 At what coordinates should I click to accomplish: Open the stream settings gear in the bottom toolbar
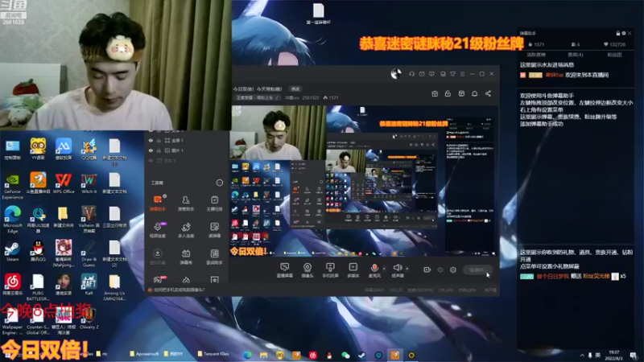[453, 269]
